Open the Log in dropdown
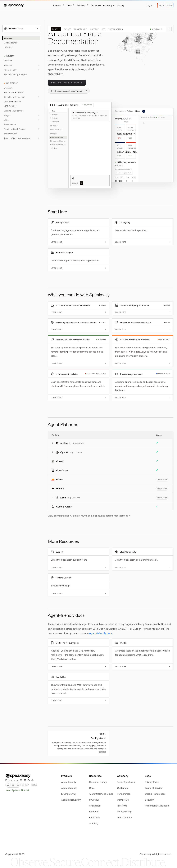Viewport: 177px width, 868px height. pyautogui.click(x=150, y=5)
